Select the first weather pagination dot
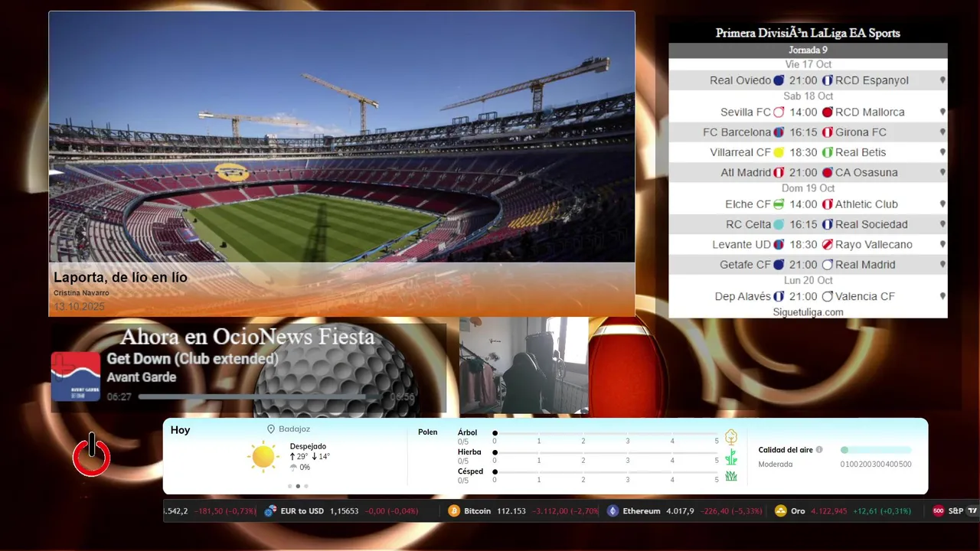 (289, 486)
